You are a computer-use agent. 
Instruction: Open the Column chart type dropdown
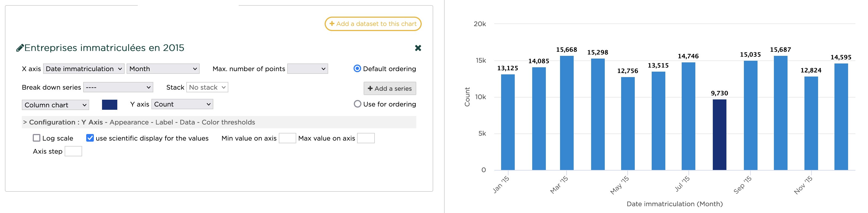click(56, 105)
